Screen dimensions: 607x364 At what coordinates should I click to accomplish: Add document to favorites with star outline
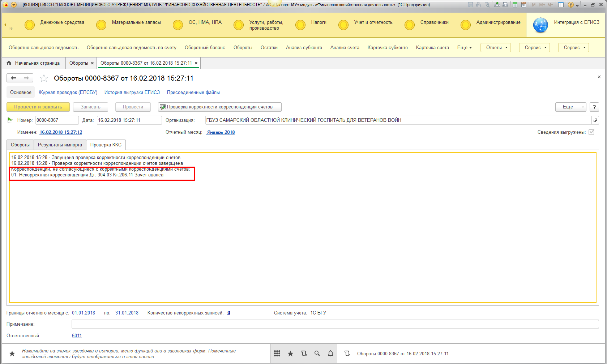(x=44, y=78)
